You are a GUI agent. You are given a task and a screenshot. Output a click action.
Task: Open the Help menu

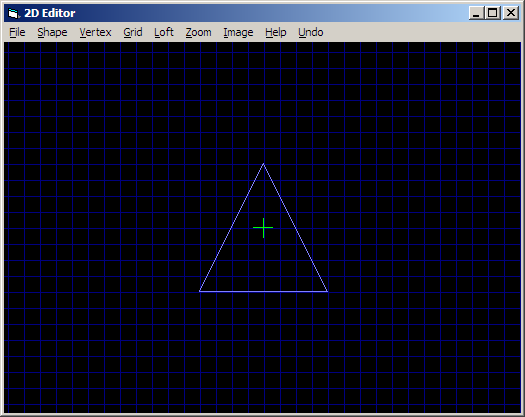(276, 32)
